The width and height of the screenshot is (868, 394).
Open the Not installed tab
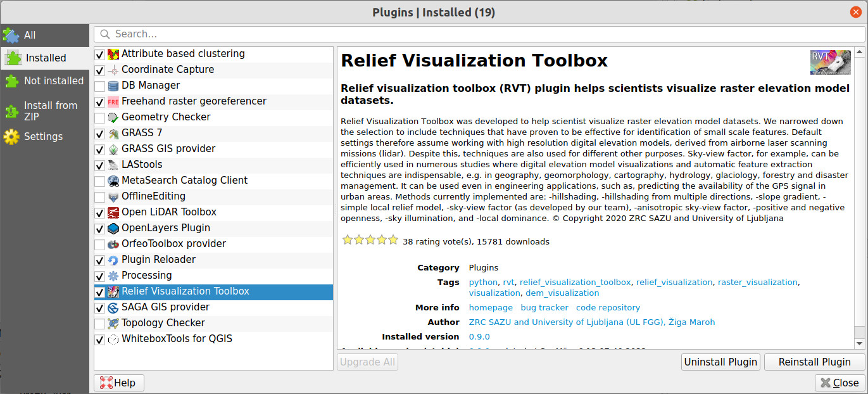(44, 81)
